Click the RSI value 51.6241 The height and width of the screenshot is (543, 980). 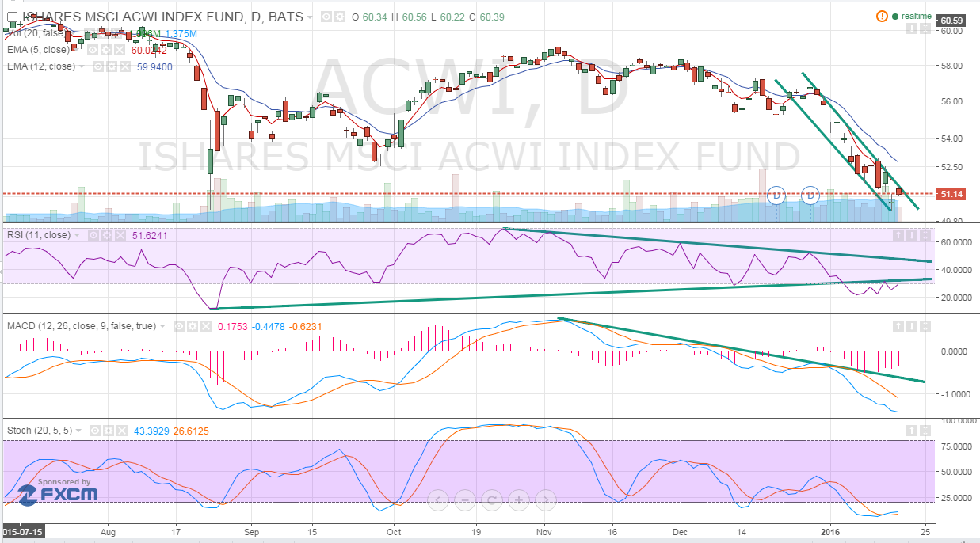coord(150,235)
